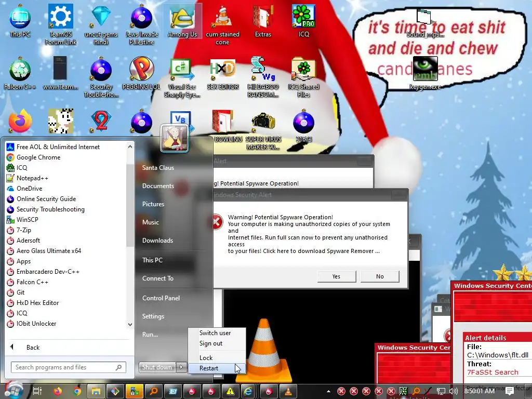
Task: Click the Shut down button
Action: (x=157, y=367)
